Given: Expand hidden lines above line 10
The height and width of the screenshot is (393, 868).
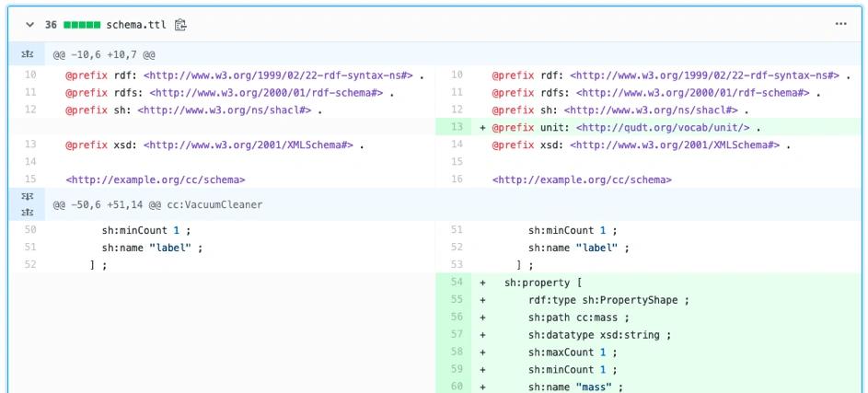Looking at the screenshot, I should click(x=27, y=55).
